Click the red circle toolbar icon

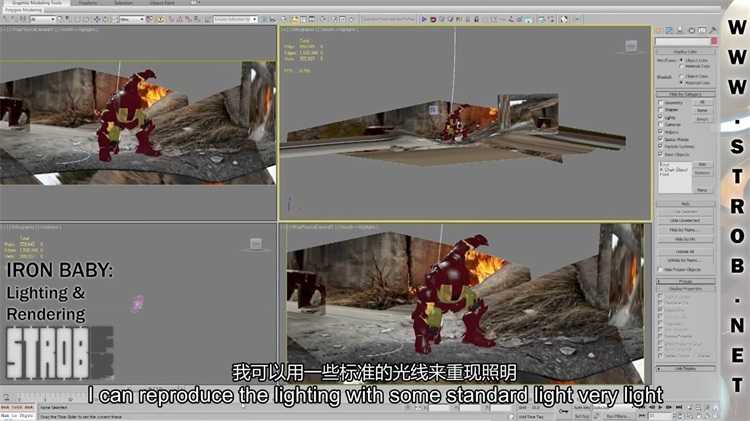(x=433, y=20)
